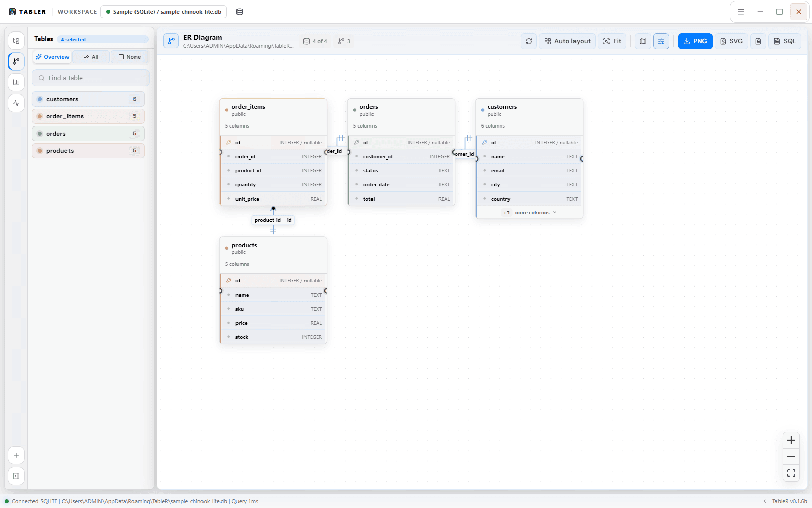This screenshot has height=508, width=812.
Task: Click the orders table color dot
Action: 40,134
